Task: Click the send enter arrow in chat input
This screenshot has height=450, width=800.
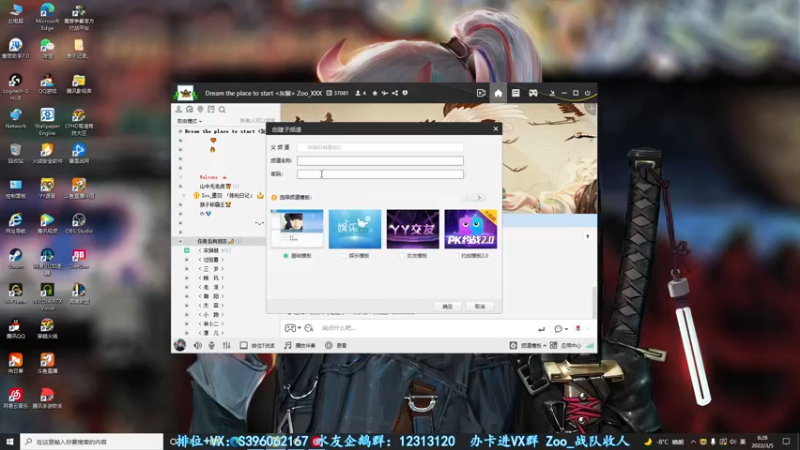Action: click(541, 329)
